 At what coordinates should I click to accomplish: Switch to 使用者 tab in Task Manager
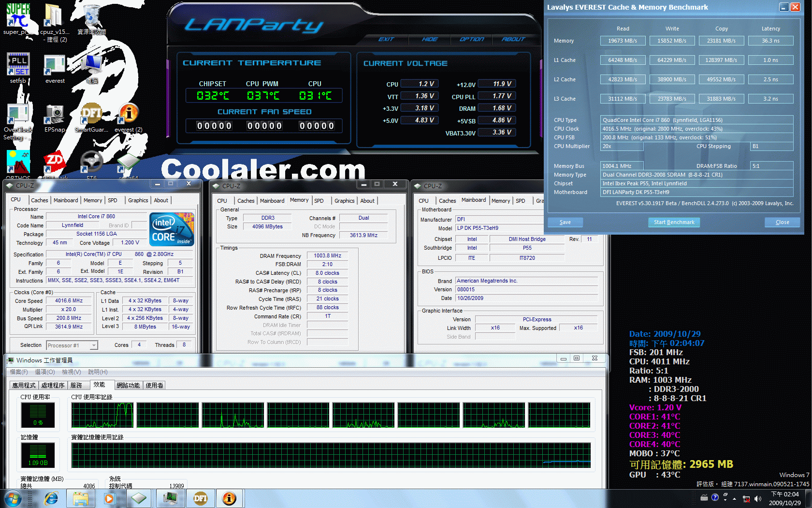tap(155, 386)
